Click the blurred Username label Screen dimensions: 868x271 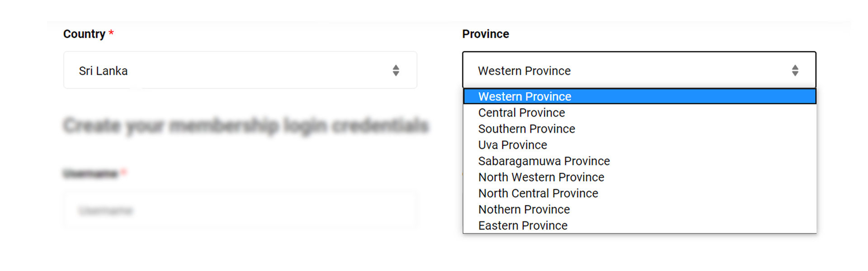click(90, 173)
